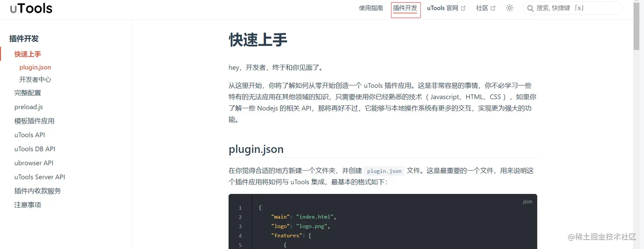644x249 pixels.
Task: Click "logo": "logo.png" code line
Action: coord(301,226)
